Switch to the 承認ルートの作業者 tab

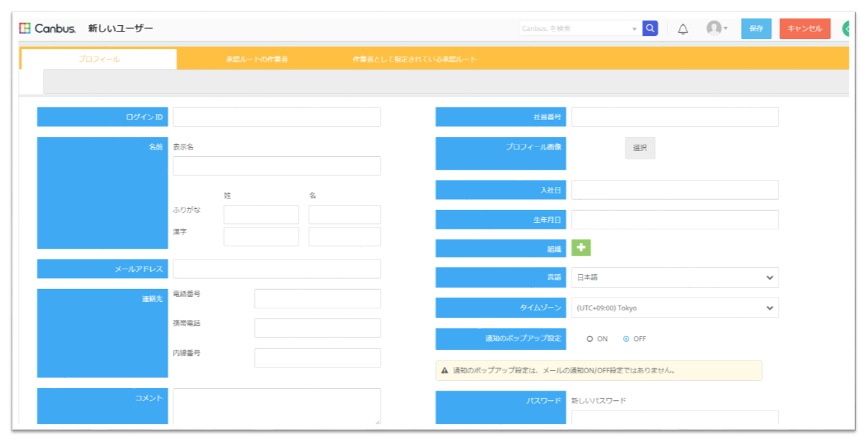pos(257,59)
